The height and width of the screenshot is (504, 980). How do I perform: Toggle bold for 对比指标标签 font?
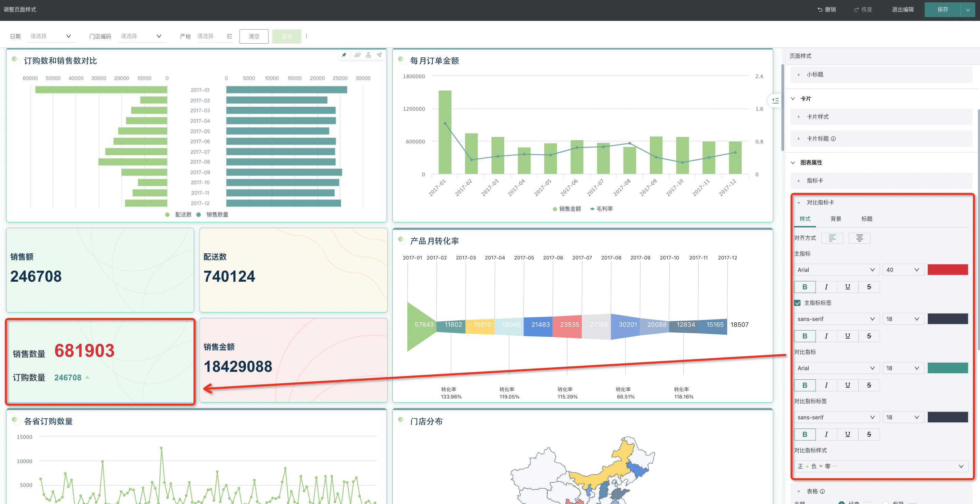pos(805,434)
